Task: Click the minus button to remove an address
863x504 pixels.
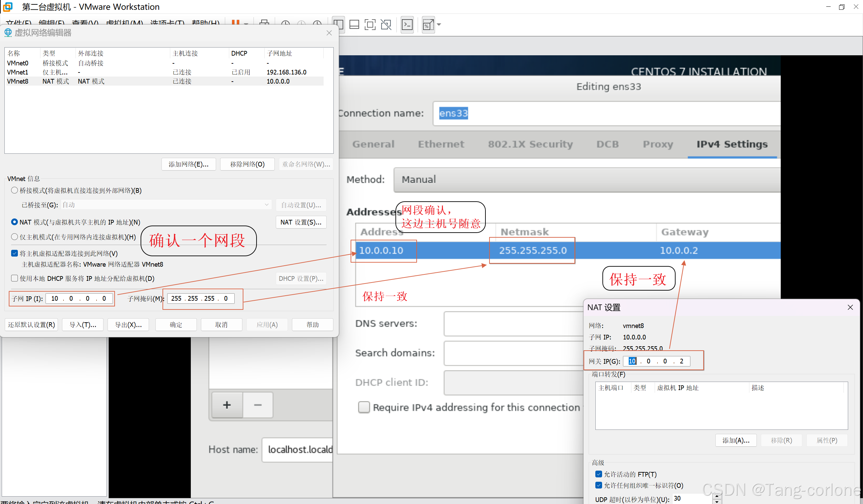Action: tap(258, 405)
